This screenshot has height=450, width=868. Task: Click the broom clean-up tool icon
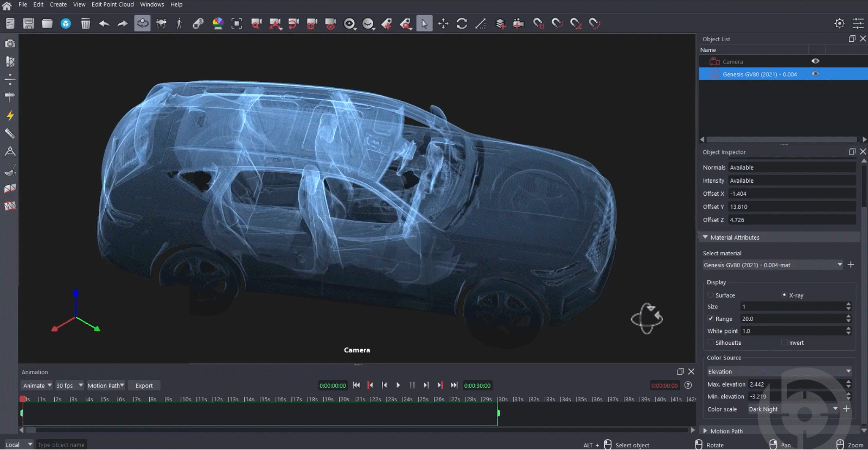click(x=10, y=171)
